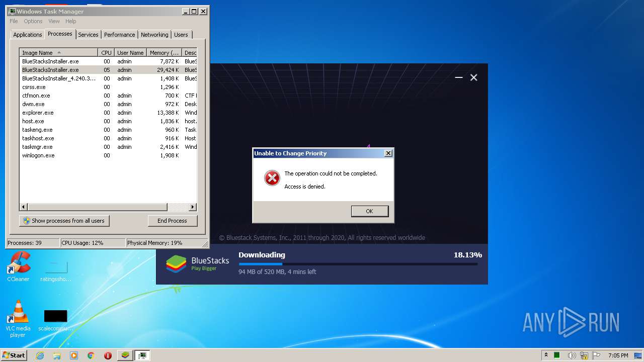Minimize the BlueStacks installer window
644x362 pixels.
tap(458, 77)
